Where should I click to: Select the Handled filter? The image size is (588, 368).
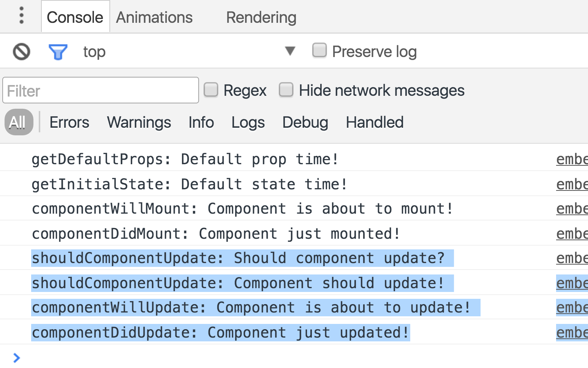(x=375, y=122)
